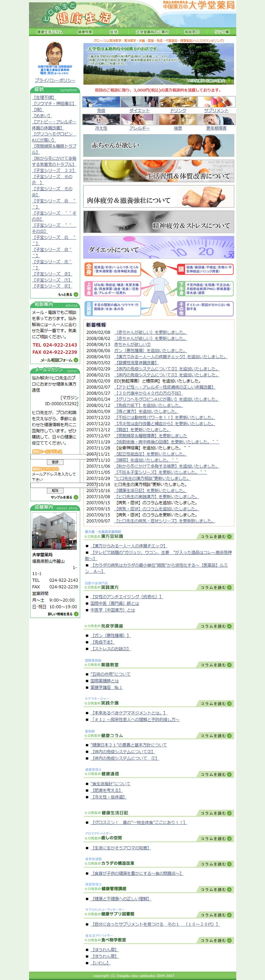Image resolution: width=265 pixels, height=980 pixels.
Task: Click green arrow beside もっと見る in symptoms
Action: (76, 294)
